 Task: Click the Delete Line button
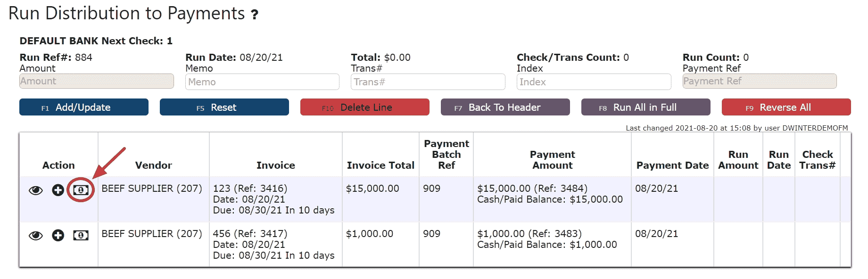(x=364, y=107)
